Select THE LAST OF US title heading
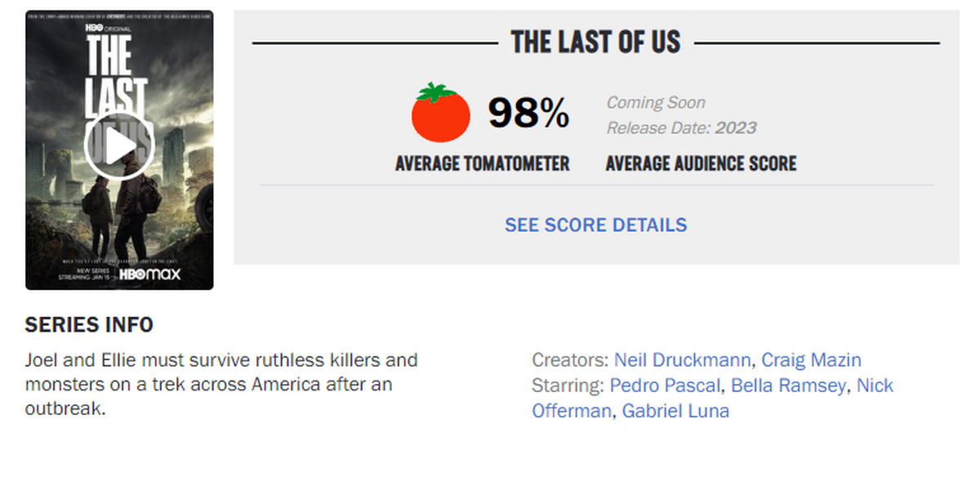 point(595,42)
